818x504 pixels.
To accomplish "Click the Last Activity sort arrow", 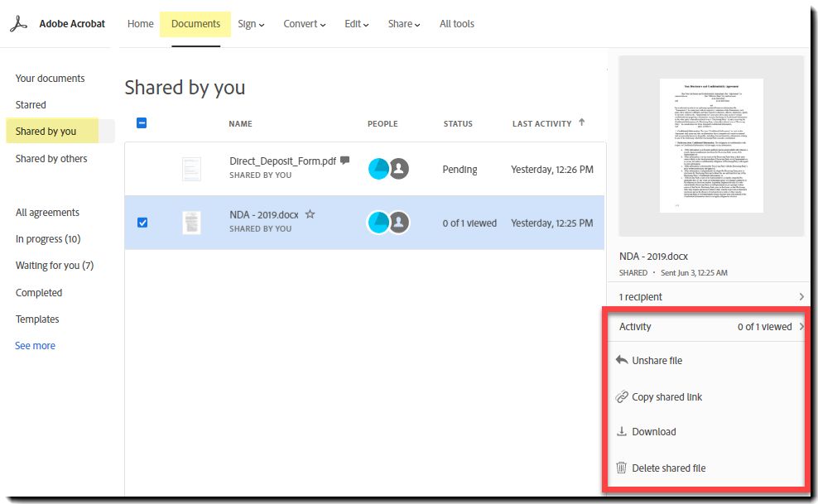I will [582, 122].
